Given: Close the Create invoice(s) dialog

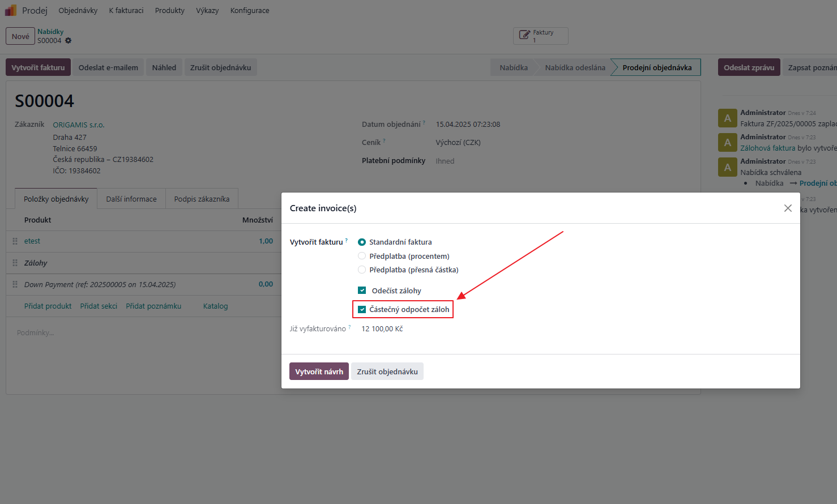Looking at the screenshot, I should point(787,208).
